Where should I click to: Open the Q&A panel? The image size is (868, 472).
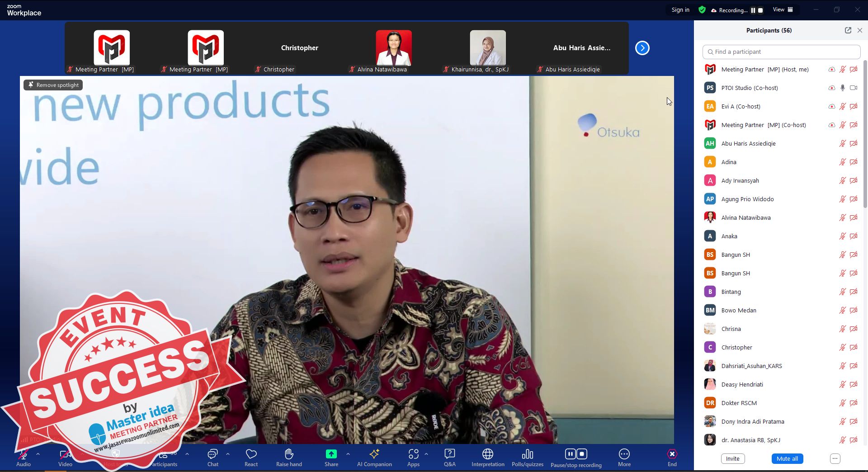(x=449, y=457)
